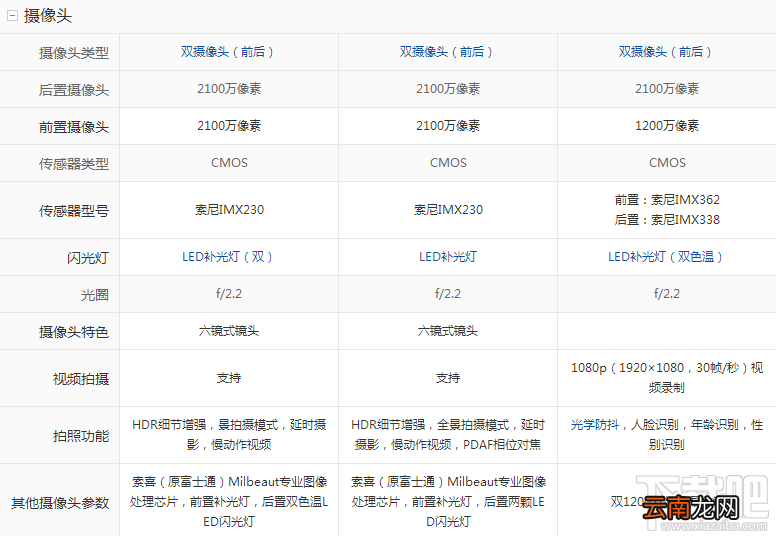
Task: Select the 闪光灯 row label
Action: (x=88, y=258)
